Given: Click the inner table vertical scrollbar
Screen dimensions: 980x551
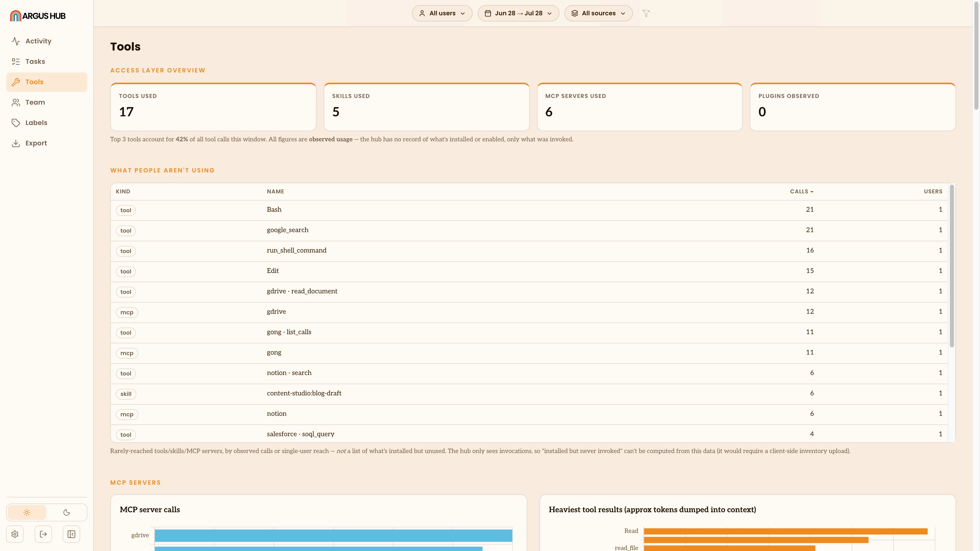Looking at the screenshot, I should point(952,266).
